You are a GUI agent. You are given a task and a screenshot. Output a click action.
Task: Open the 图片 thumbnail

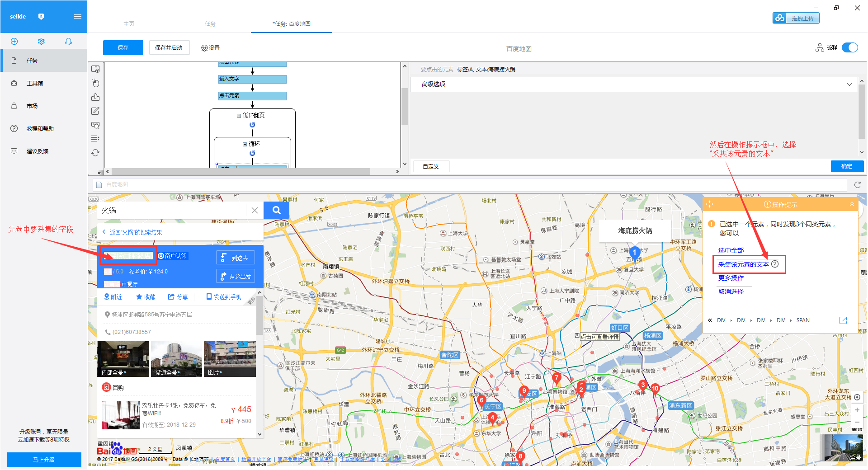(230, 359)
